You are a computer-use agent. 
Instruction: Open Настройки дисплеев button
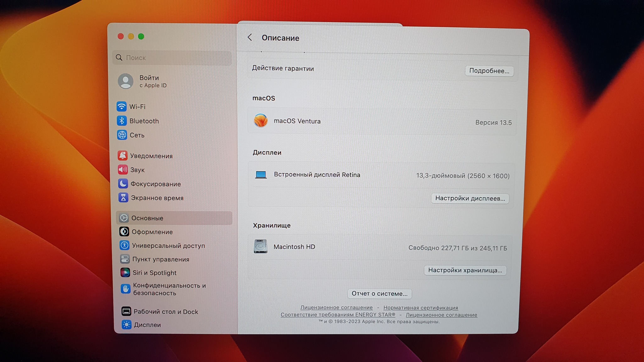coord(470,198)
